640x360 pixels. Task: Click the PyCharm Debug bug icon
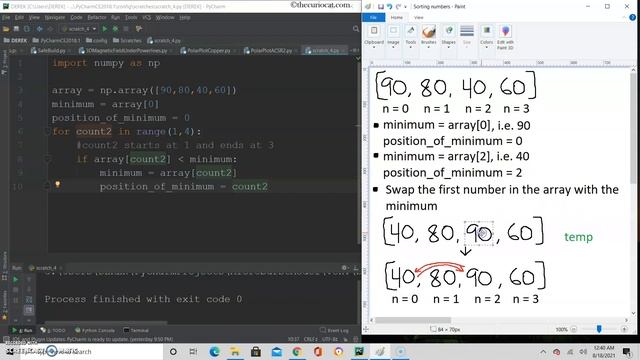pyautogui.click(x=115, y=29)
